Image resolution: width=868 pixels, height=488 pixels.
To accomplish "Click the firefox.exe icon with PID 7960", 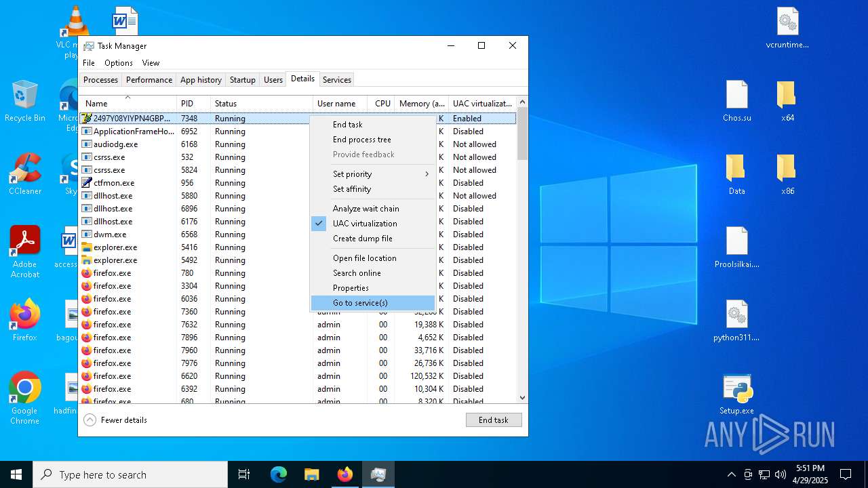I will 87,350.
